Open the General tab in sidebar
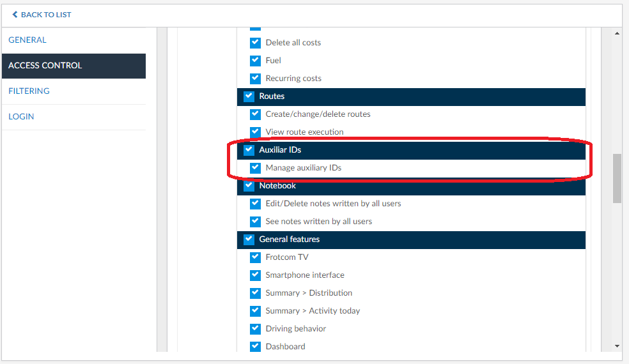Viewport: 629px width, 364px height. (x=27, y=40)
